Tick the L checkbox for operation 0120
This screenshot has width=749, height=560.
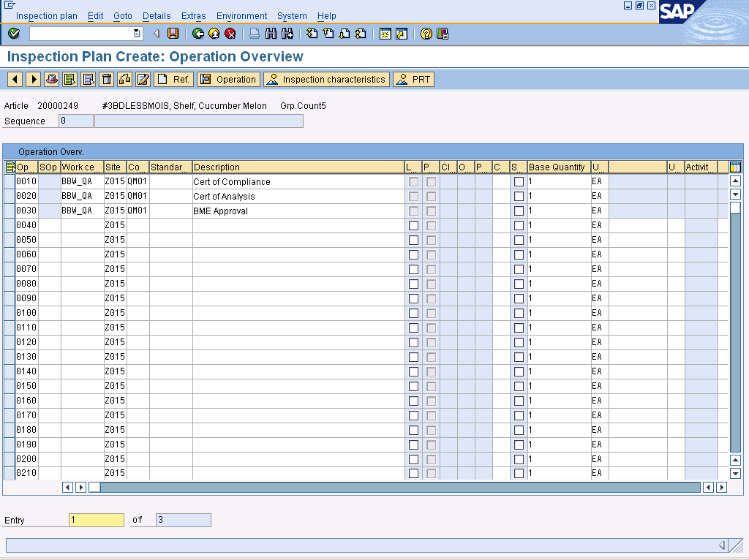click(414, 342)
